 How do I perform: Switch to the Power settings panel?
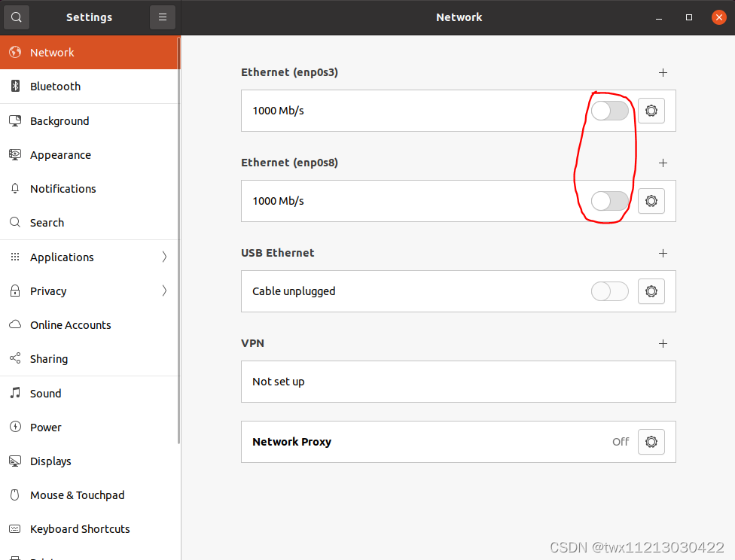(45, 427)
